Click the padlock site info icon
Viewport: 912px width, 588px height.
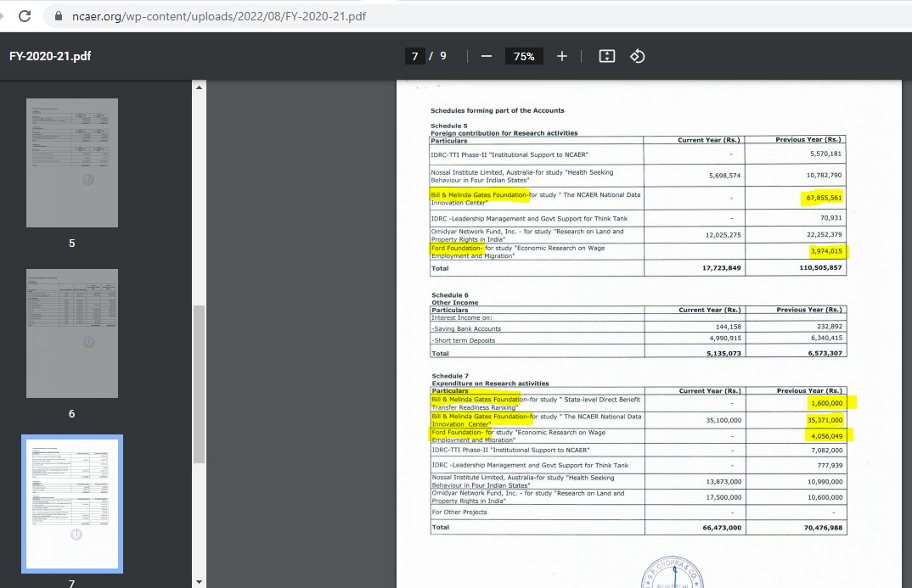point(58,15)
